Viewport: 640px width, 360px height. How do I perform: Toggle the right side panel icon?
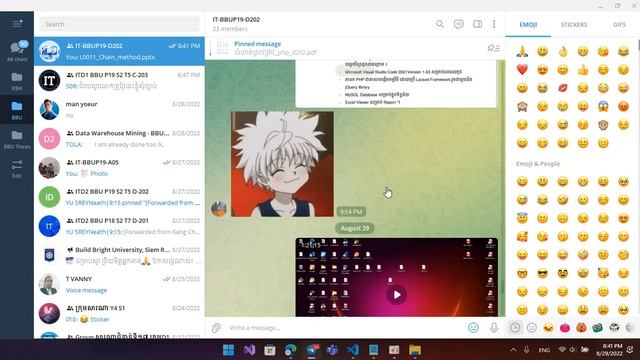coord(477,24)
